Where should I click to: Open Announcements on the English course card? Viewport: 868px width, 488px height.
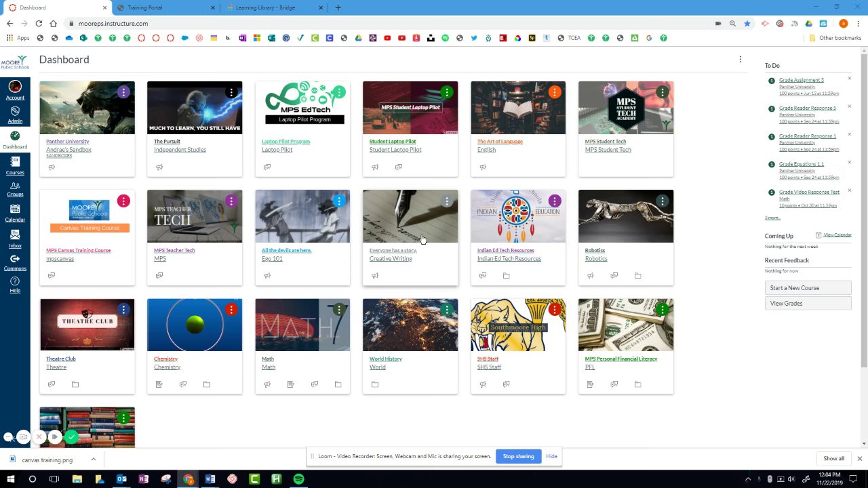pos(483,167)
